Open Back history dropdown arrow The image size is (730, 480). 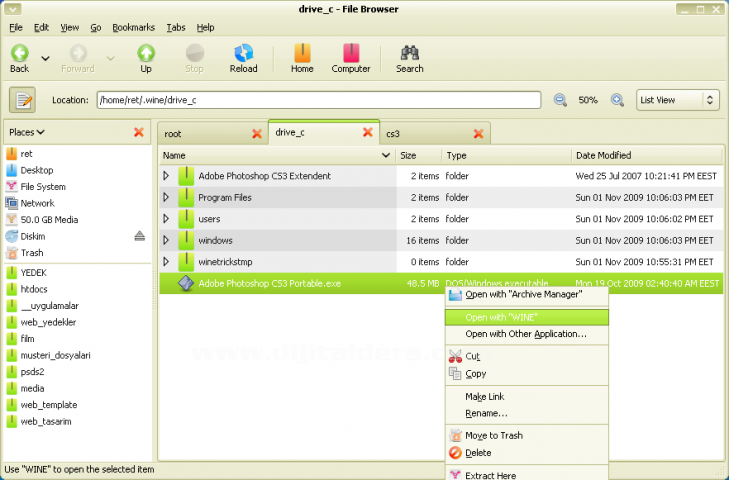coord(45,58)
